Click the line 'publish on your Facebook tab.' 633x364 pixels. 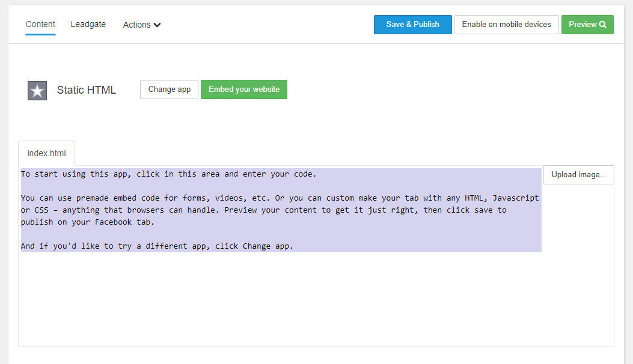[x=88, y=222]
